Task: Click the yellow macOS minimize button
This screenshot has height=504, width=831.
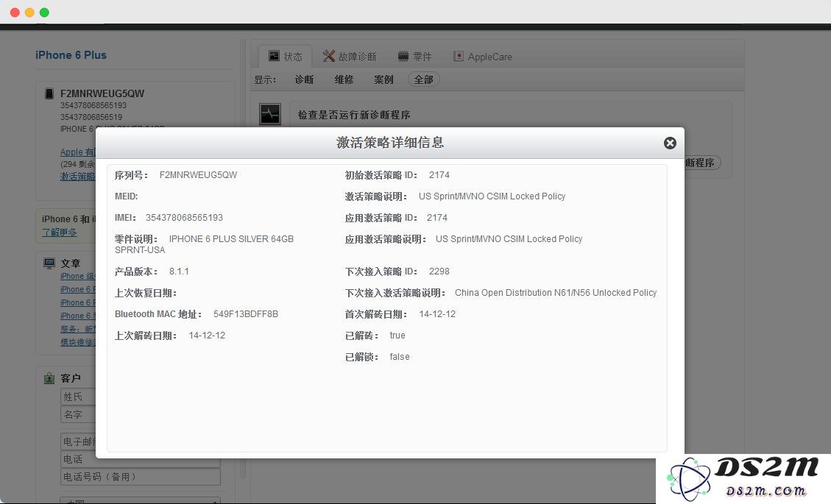Action: 29,13
